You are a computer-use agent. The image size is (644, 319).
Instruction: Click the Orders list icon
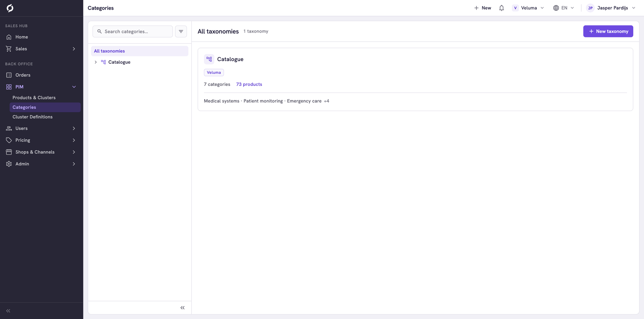click(9, 75)
